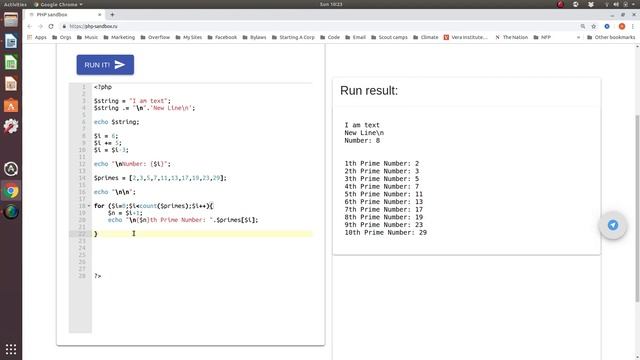This screenshot has width=640, height=360.
Task: Open the Apps bookmarks shortcut
Action: 37,37
